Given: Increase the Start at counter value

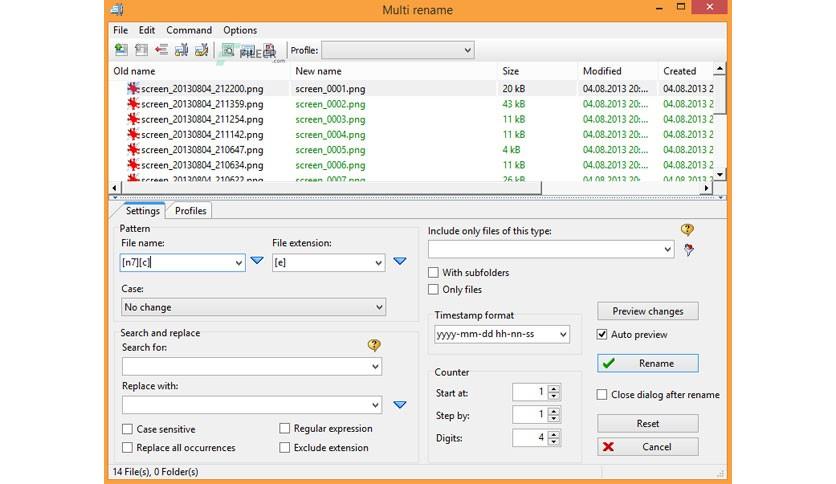Looking at the screenshot, I should (554, 389).
